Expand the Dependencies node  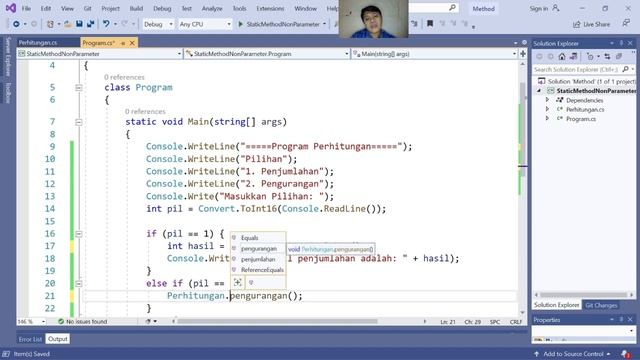click(x=547, y=100)
